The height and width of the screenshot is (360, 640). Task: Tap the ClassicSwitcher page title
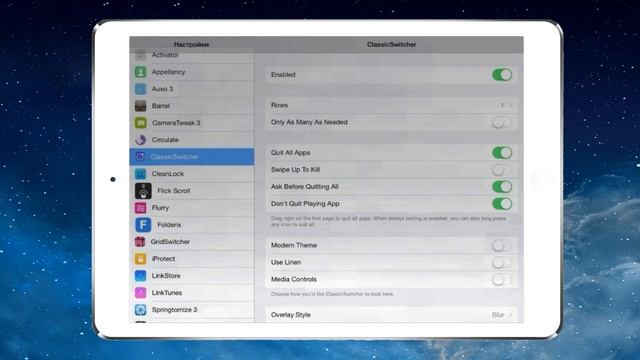[x=391, y=44]
